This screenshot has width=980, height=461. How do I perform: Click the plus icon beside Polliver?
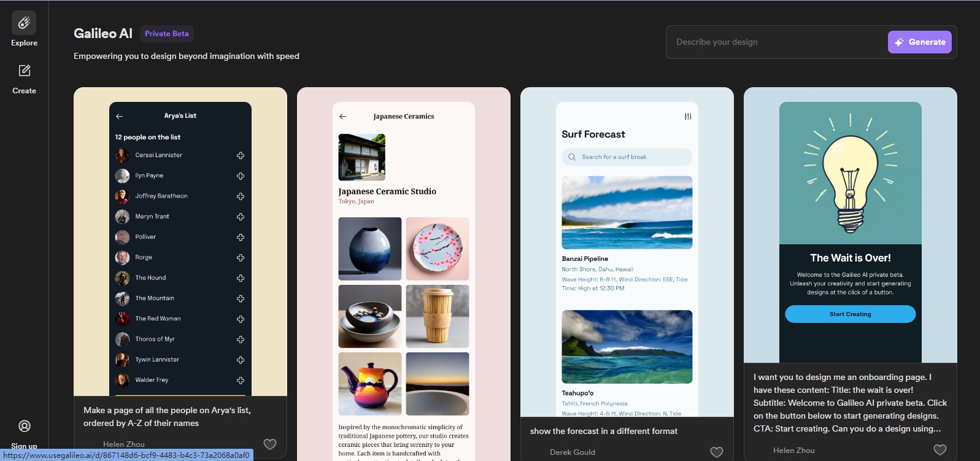pyautogui.click(x=241, y=237)
